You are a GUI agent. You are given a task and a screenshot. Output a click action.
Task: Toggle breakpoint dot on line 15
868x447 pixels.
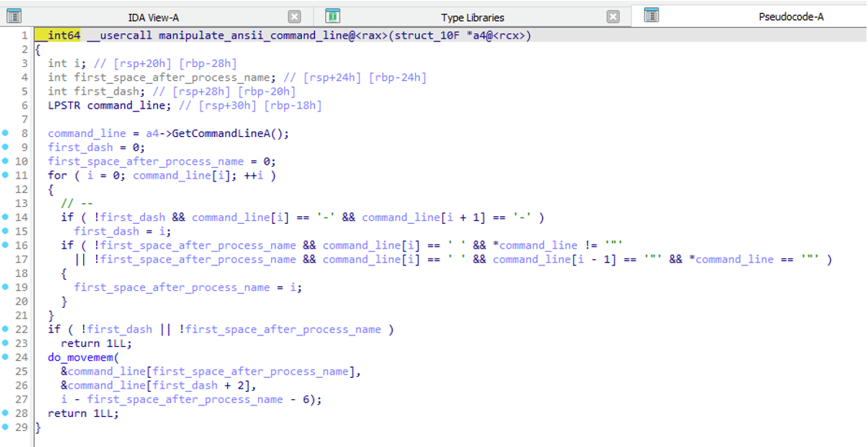[5, 231]
